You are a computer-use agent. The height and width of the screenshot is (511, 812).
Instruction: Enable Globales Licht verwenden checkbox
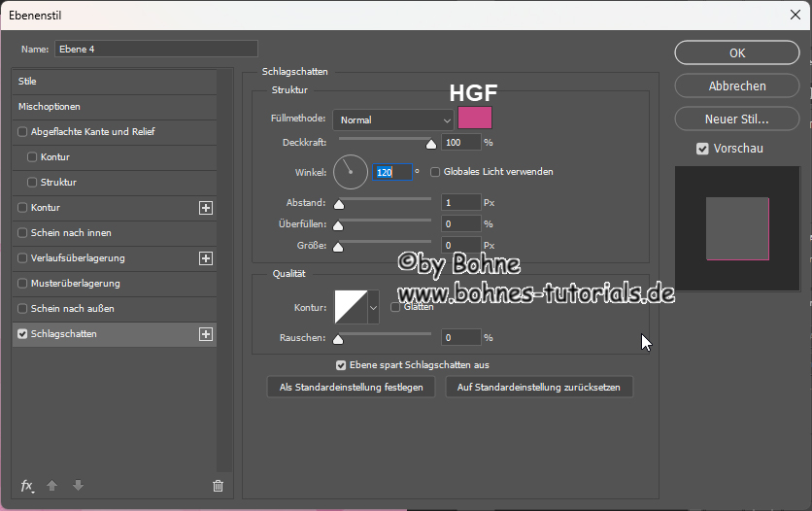[x=435, y=172]
